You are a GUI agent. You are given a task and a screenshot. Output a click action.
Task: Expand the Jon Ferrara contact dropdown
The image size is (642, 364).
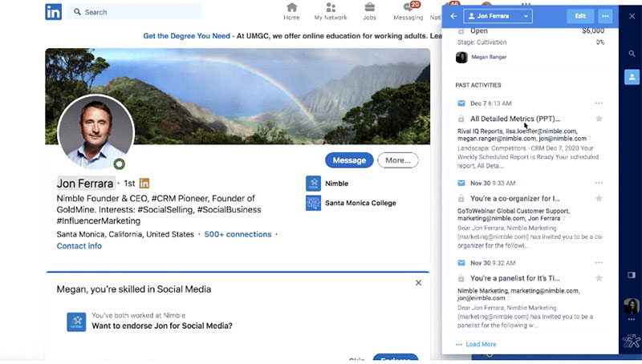click(x=498, y=16)
